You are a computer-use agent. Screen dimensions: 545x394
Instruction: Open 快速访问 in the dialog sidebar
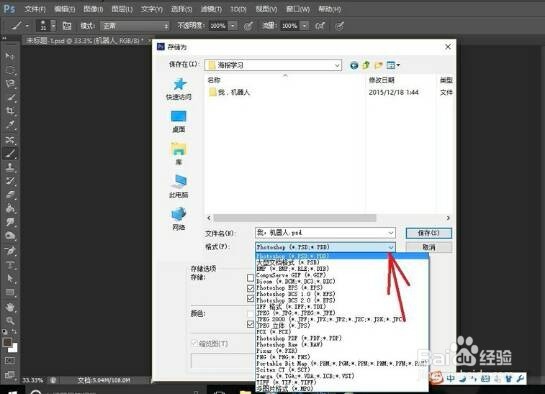tap(179, 89)
